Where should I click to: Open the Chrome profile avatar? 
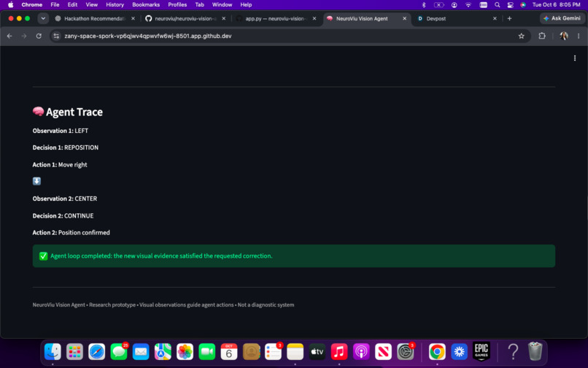tap(564, 36)
